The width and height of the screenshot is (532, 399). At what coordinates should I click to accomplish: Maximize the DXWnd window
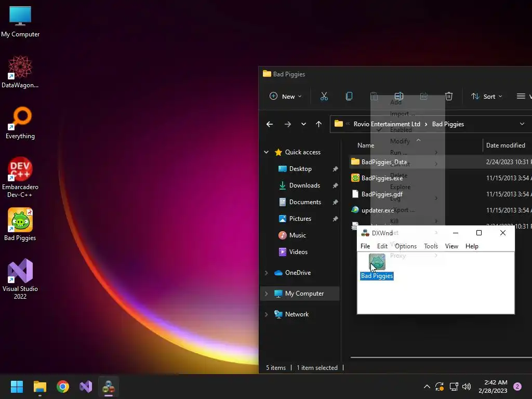[x=478, y=233]
